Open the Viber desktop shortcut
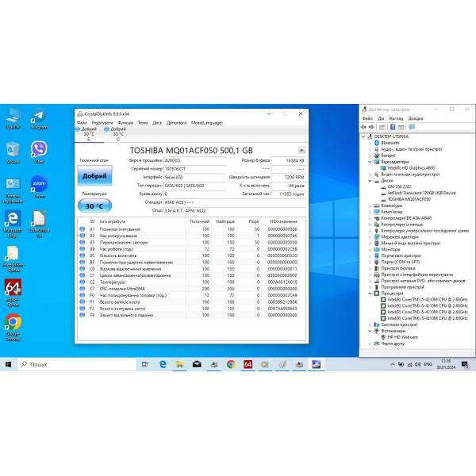The width and height of the screenshot is (476, 476). [39, 152]
